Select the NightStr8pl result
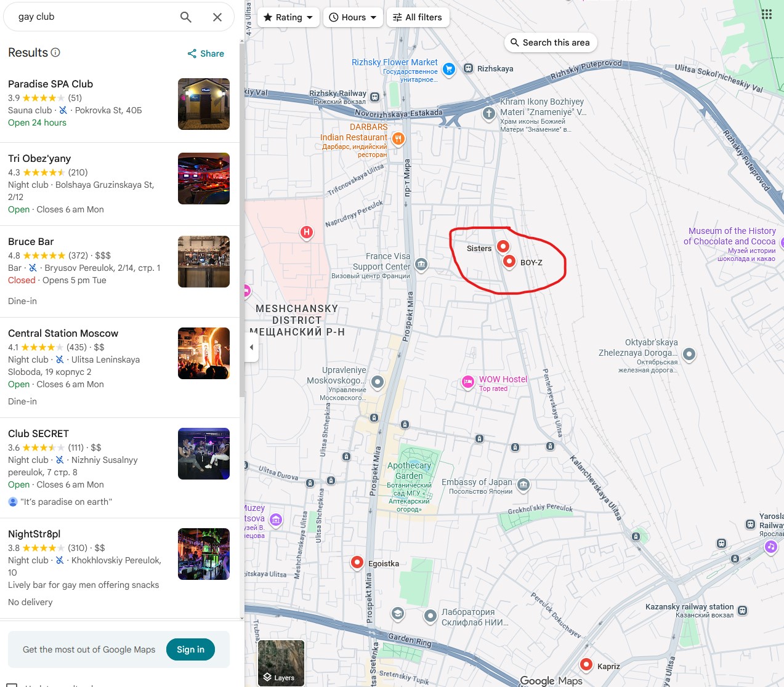Viewport: 784px width, 687px height. [119, 568]
